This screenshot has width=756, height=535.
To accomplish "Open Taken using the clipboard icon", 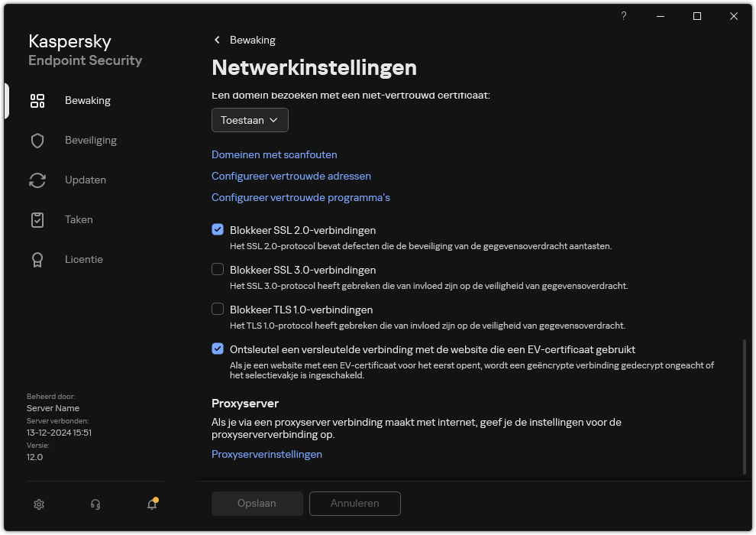I will pos(37,219).
